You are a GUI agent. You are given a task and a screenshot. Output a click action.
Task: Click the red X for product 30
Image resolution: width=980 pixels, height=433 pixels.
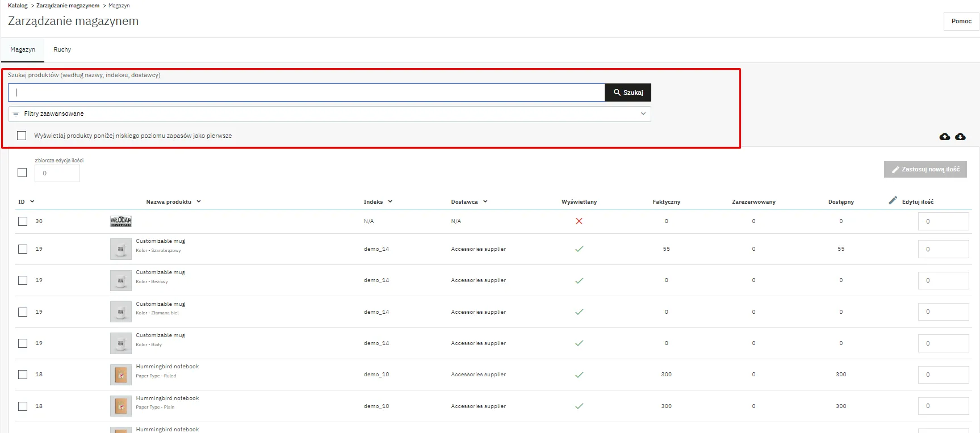pos(579,221)
